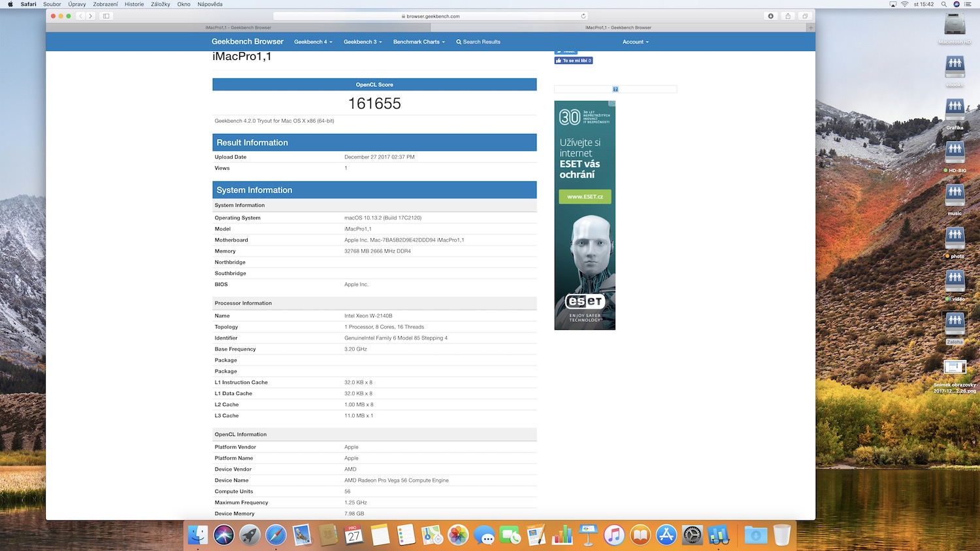Viewport: 980px width, 551px height.
Task: Open the Wi-Fi status menu
Action: point(905,4)
